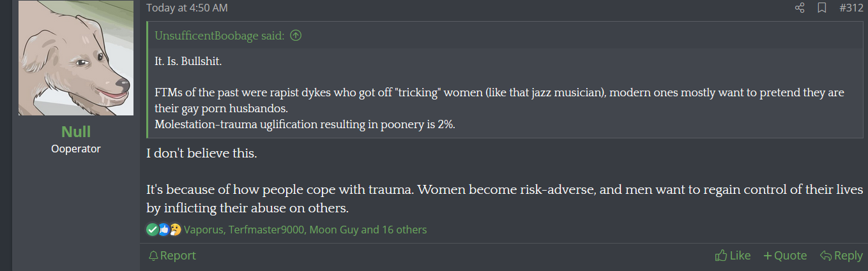This screenshot has height=271, width=868.
Task: Click the 'Today at 4:50 AM' timestamp
Action: [187, 8]
